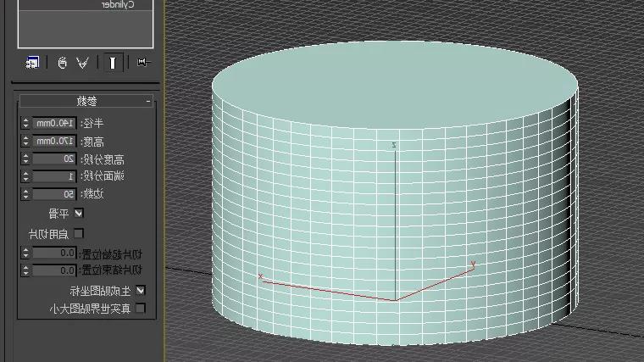
Task: Click the 半径 radius spinner arrows
Action: click(25, 123)
